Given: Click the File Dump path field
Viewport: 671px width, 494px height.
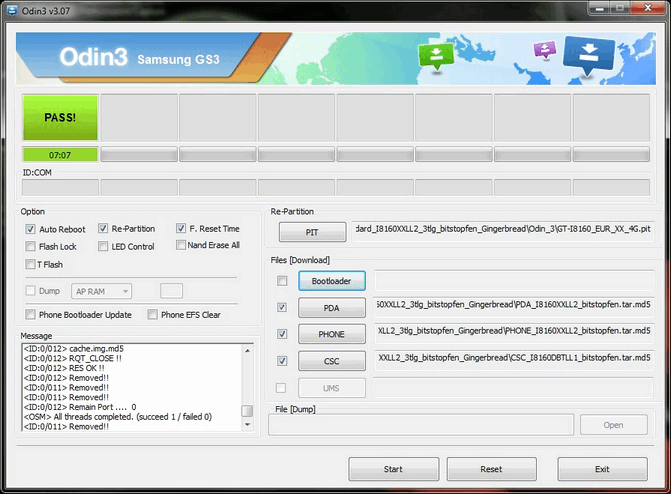Looking at the screenshot, I should coord(421,425).
